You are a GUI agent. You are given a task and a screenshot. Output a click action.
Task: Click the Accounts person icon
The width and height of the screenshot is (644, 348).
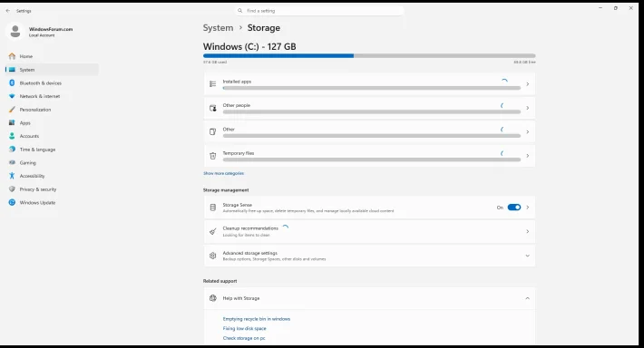12,136
